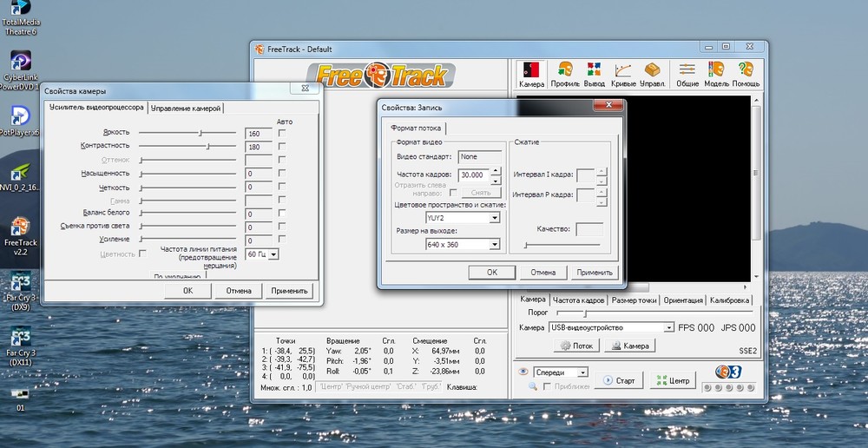Enable Авто checkbox for Контрастность
The width and height of the screenshot is (868, 448).
pyautogui.click(x=282, y=147)
